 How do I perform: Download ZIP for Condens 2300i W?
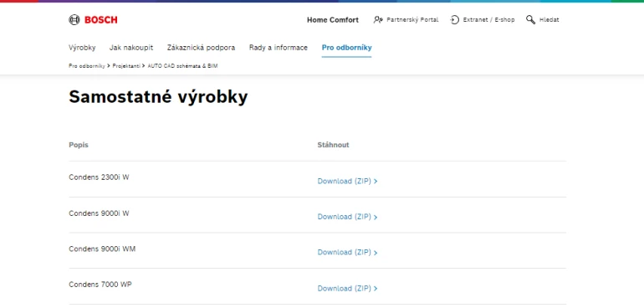point(347,181)
